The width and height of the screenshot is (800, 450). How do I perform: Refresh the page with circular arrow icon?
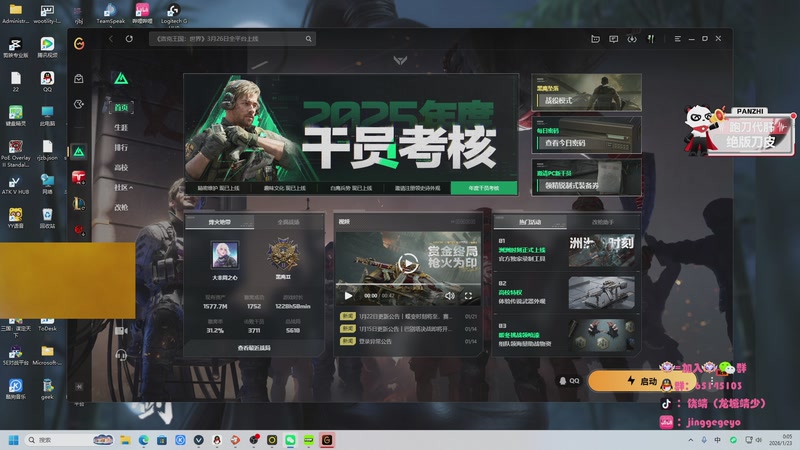(129, 39)
